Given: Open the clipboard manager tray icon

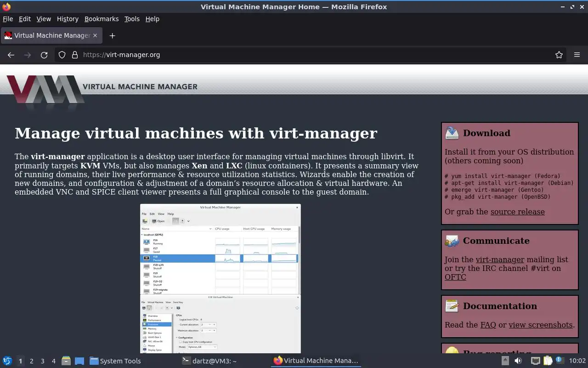Looking at the screenshot, I should (548, 361).
